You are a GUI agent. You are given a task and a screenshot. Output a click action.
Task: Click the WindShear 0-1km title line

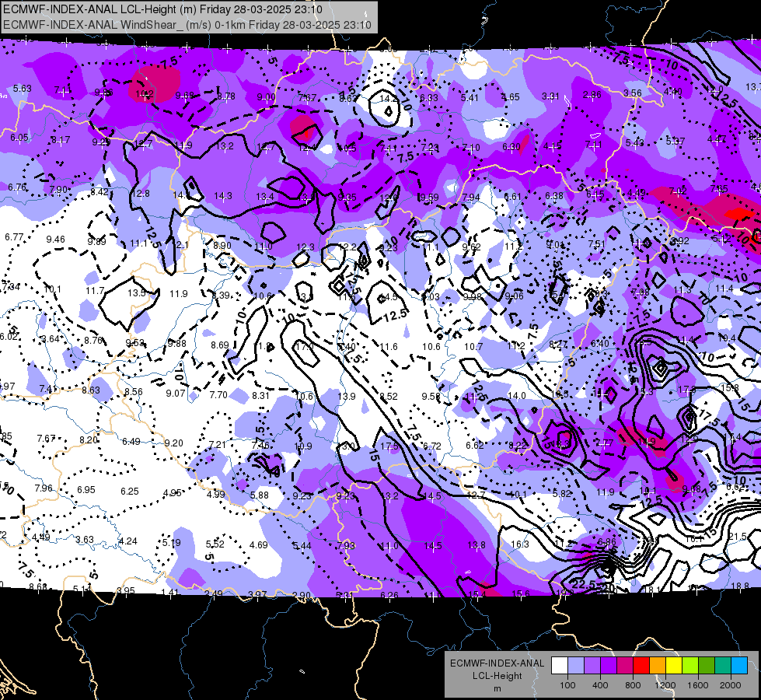tap(187, 25)
